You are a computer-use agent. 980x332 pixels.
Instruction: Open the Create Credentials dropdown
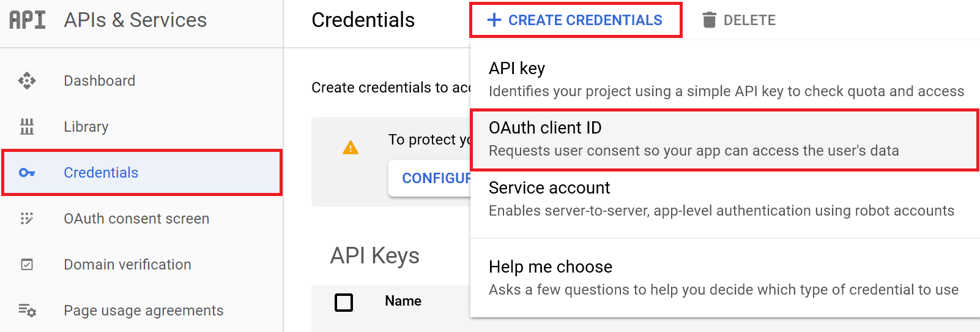pyautogui.click(x=576, y=20)
